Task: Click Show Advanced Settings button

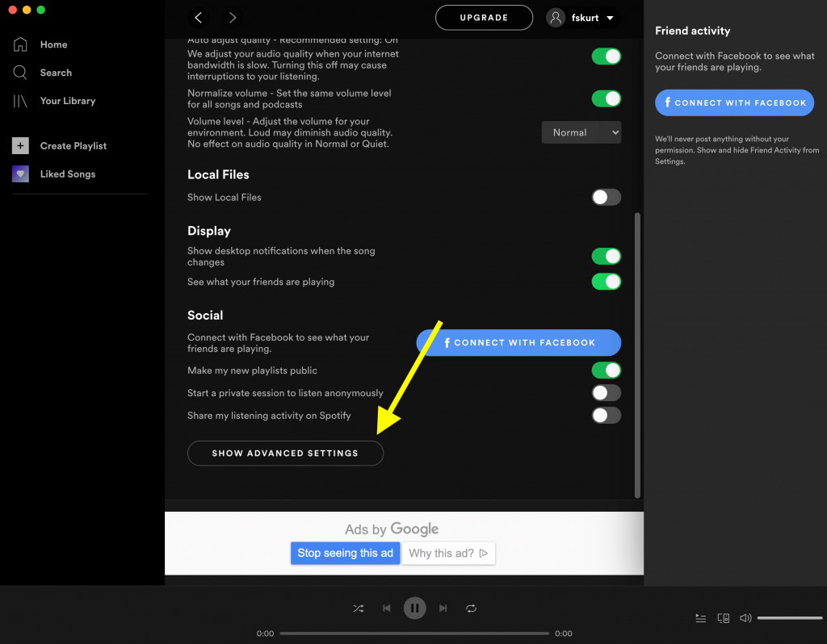Action: pyautogui.click(x=285, y=454)
